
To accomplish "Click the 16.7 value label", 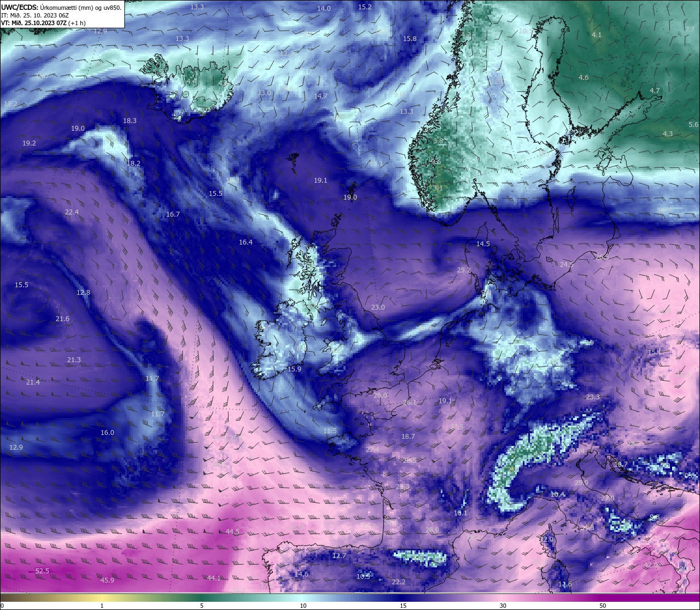I will [173, 214].
